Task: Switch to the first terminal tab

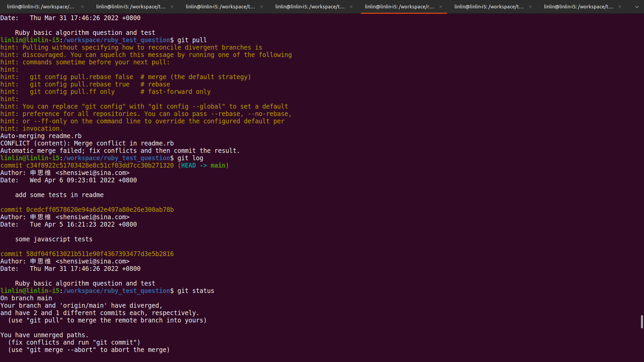Action: pyautogui.click(x=41, y=7)
